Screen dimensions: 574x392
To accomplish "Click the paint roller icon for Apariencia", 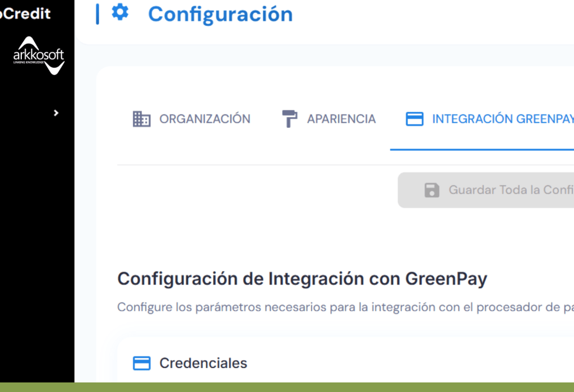I will click(289, 118).
